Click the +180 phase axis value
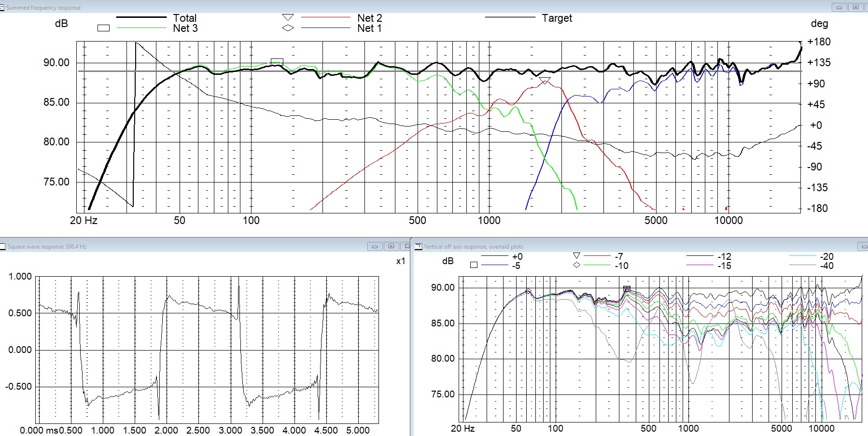This screenshot has height=436, width=868. click(819, 42)
